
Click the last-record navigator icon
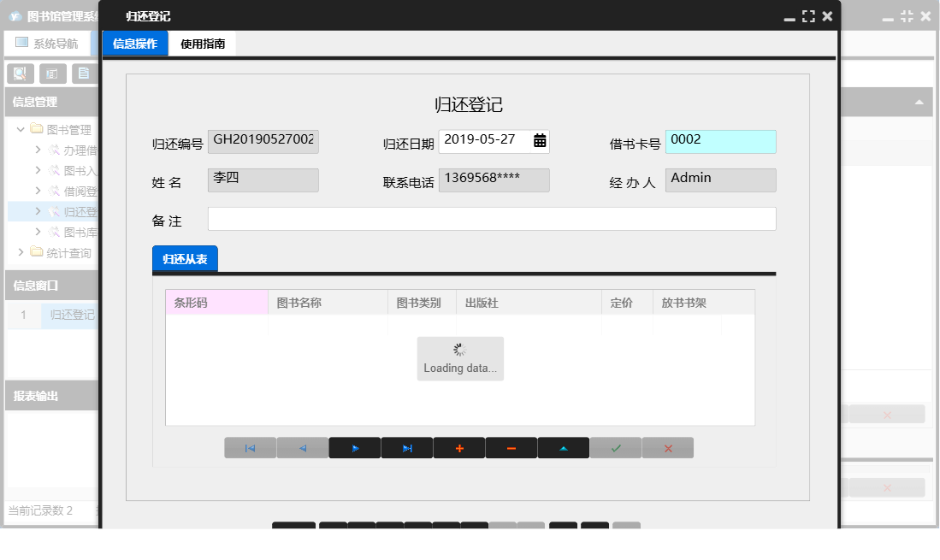[x=406, y=447]
